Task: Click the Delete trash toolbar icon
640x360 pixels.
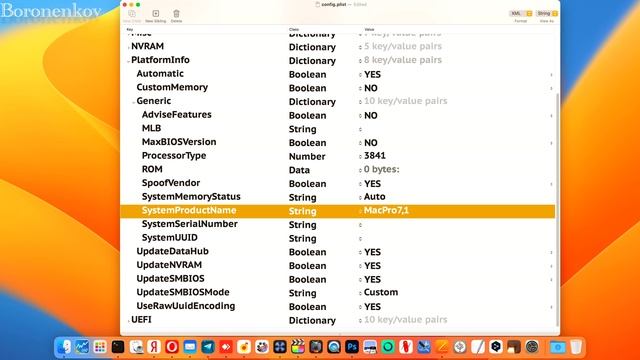Action: tap(176, 14)
